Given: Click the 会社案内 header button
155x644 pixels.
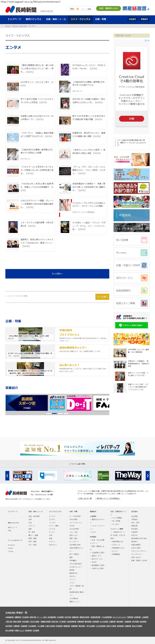Looking at the screenshot, I should [x=132, y=19].
